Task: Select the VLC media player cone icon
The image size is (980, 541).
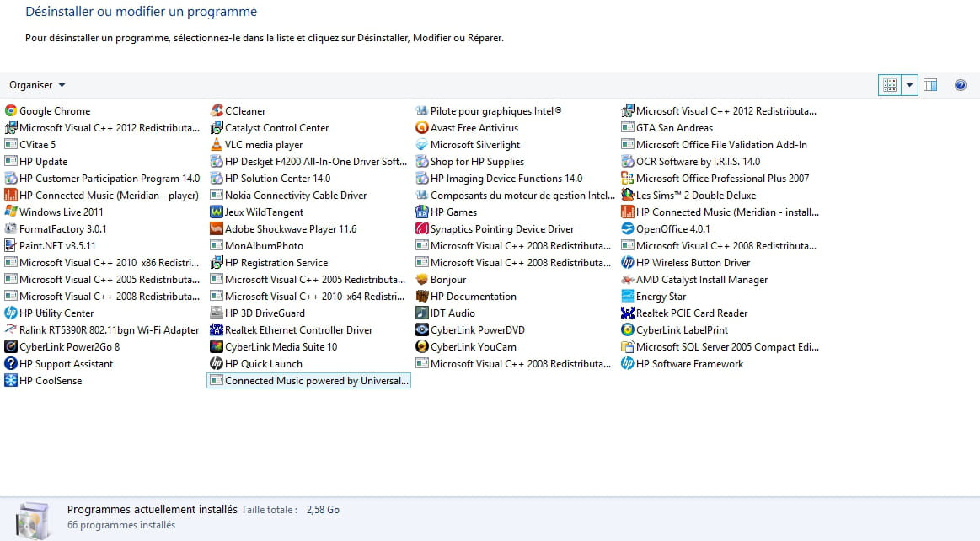Action: 217,145
